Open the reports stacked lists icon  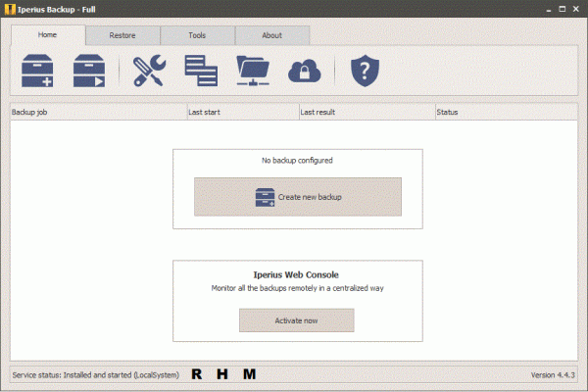coord(201,71)
